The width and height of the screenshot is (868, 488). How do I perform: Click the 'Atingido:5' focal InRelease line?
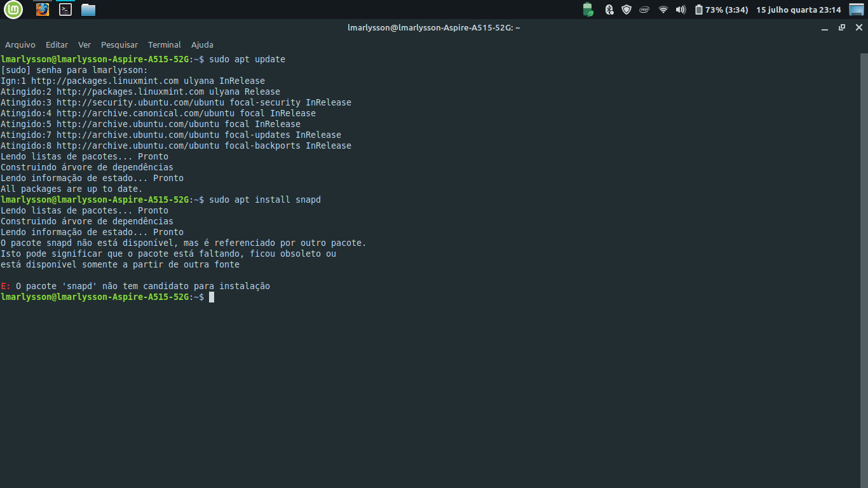[x=151, y=124]
